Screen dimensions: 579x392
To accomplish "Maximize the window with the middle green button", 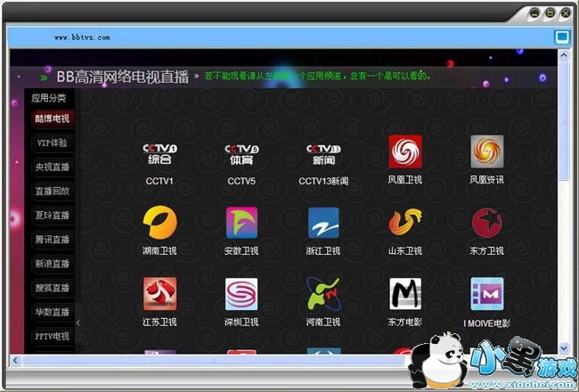I will tap(550, 13).
